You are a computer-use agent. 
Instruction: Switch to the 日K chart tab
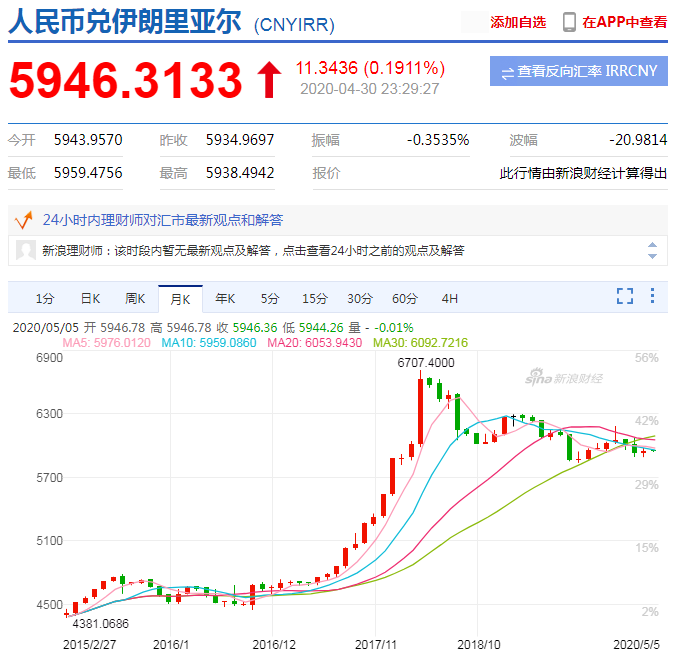[90, 299]
